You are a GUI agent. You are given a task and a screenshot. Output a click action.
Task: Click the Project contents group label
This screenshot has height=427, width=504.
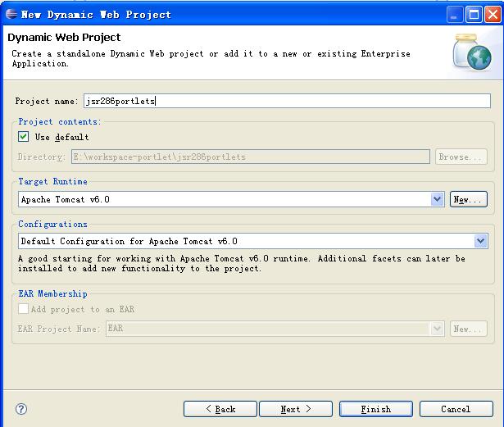pyautogui.click(x=60, y=121)
